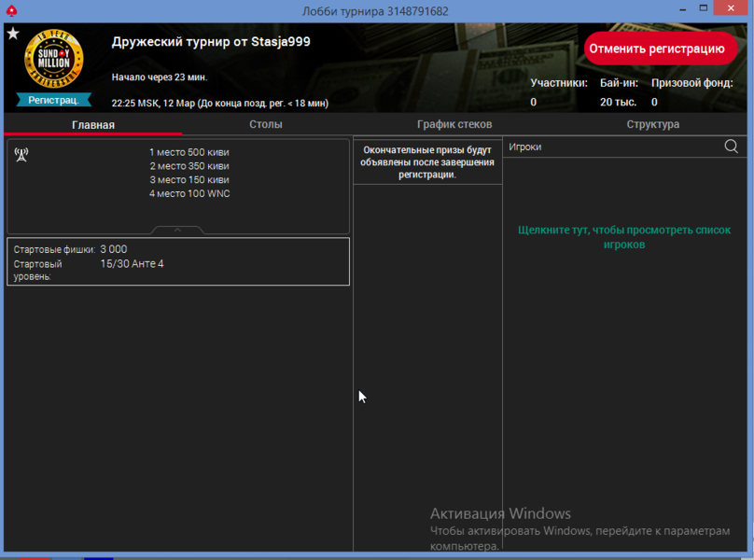
Task: Open the Столы tab
Action: pos(266,125)
